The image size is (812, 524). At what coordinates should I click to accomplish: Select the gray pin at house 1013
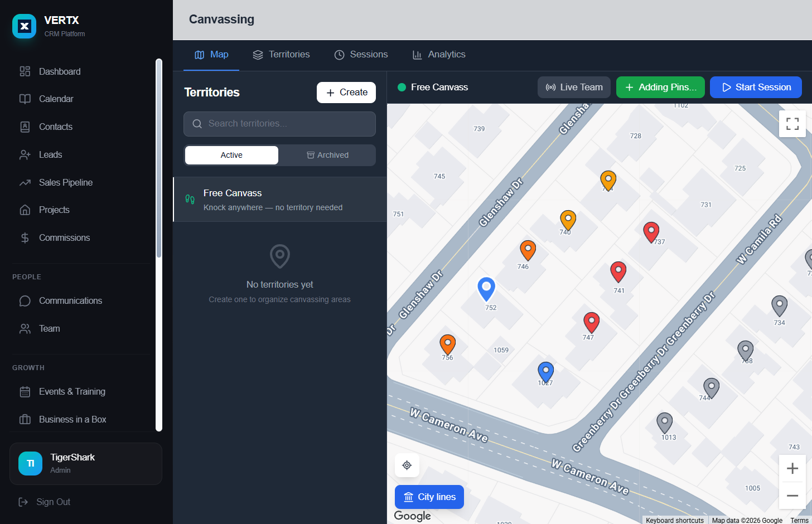pos(664,423)
